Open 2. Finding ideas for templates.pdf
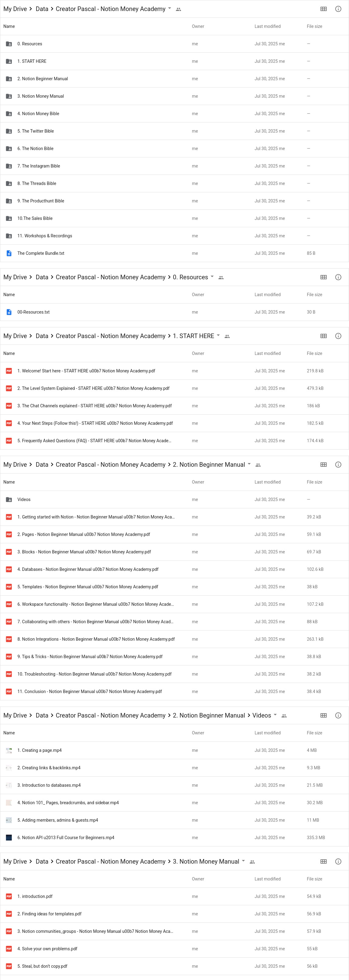 pos(49,914)
